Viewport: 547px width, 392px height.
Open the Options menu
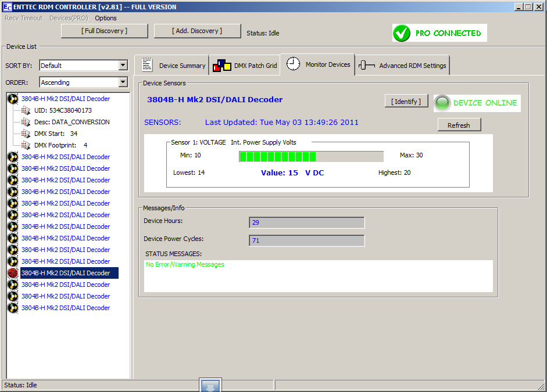(106, 18)
